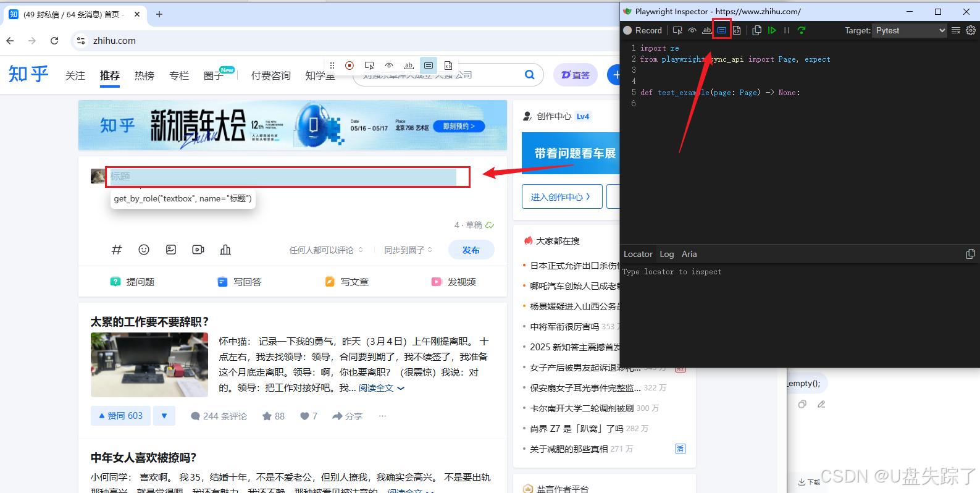The width and height of the screenshot is (980, 493).
Task: Click the browser reload icon
Action: [54, 41]
